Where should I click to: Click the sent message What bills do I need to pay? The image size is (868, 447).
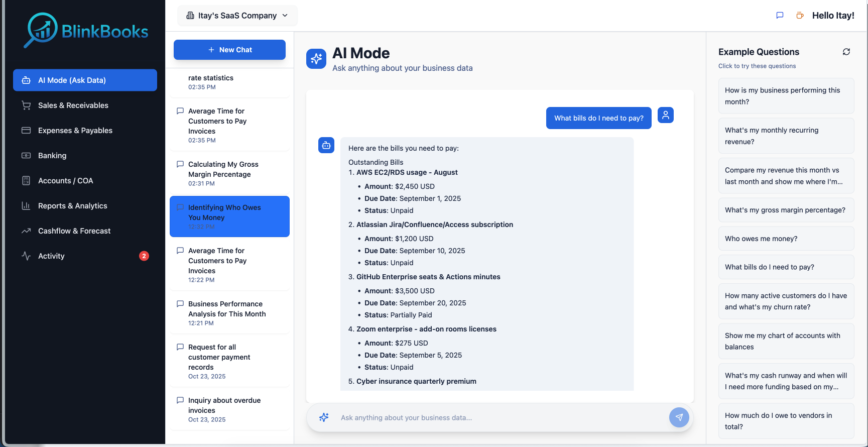click(x=599, y=118)
